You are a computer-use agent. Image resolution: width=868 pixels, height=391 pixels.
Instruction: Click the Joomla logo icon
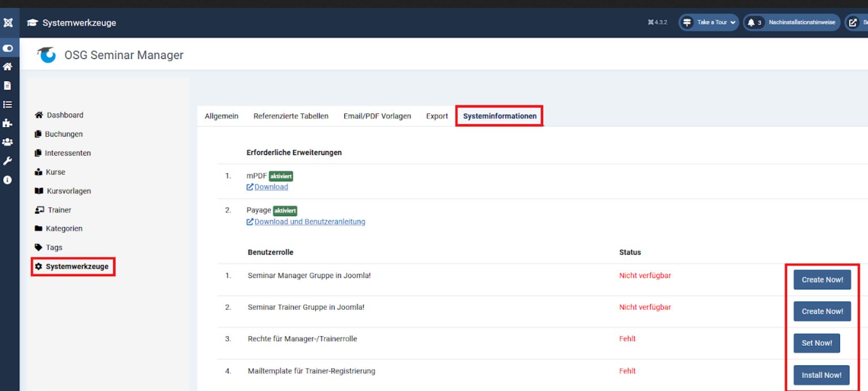pyautogui.click(x=8, y=23)
